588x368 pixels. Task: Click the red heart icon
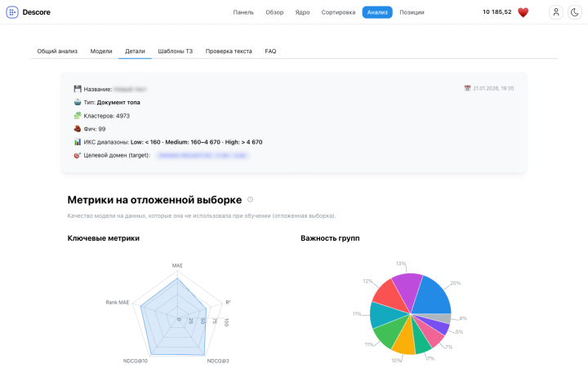click(523, 12)
